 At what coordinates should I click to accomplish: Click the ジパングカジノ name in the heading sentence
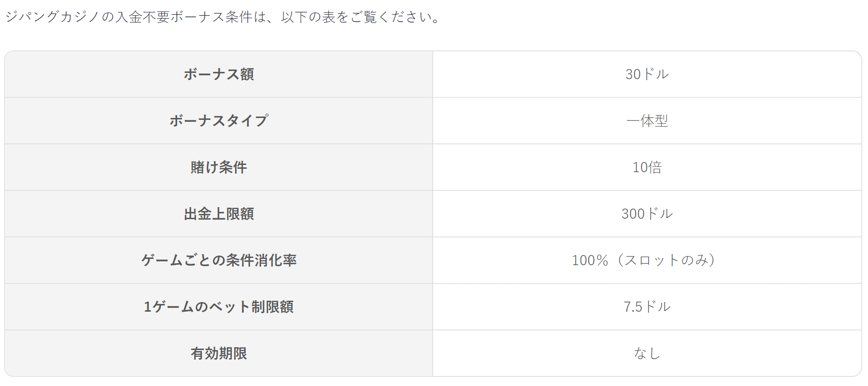(x=52, y=17)
